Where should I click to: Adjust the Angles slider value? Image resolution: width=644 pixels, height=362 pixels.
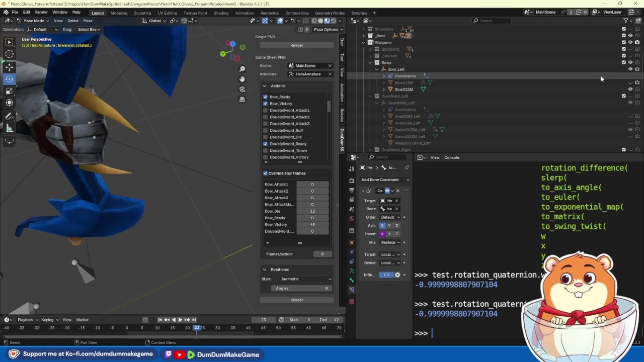point(301,288)
